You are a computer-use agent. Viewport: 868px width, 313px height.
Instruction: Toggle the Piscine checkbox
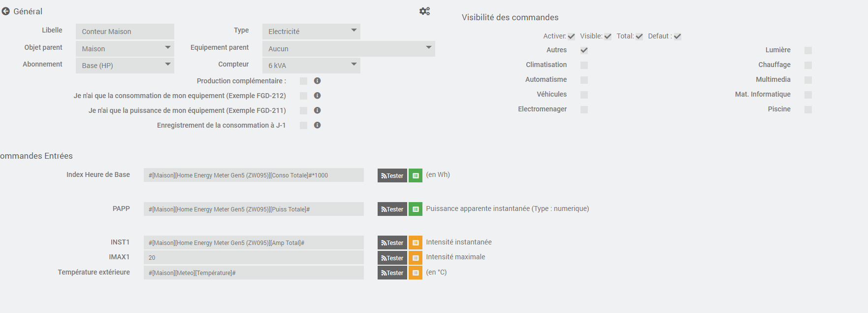click(808, 109)
